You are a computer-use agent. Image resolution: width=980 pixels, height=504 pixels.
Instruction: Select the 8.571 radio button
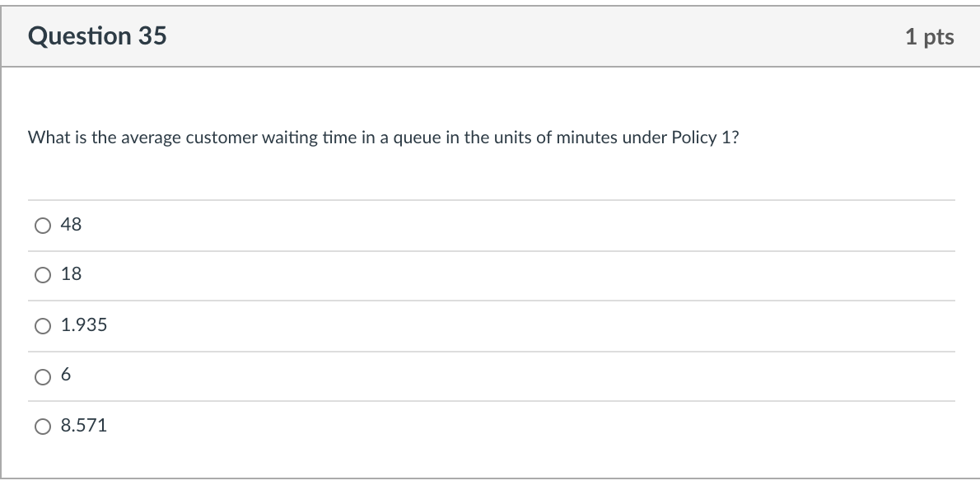(43, 427)
